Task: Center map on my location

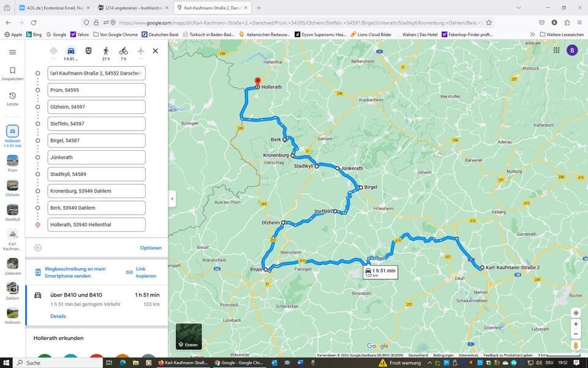Action: [576, 313]
